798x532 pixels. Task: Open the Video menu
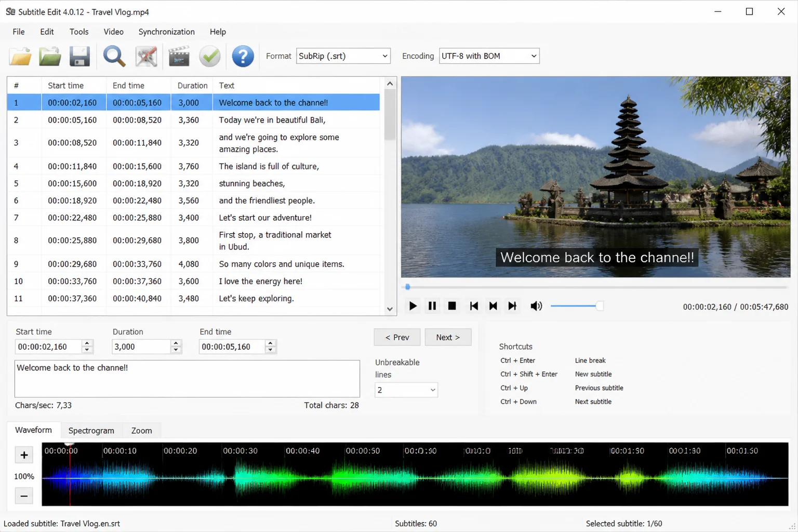click(x=113, y=32)
